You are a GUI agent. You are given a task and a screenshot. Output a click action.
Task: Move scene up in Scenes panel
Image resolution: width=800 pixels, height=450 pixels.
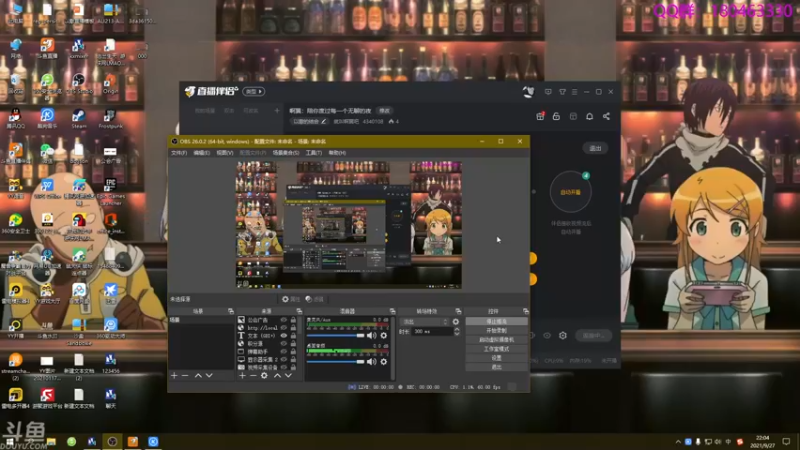[x=198, y=376]
